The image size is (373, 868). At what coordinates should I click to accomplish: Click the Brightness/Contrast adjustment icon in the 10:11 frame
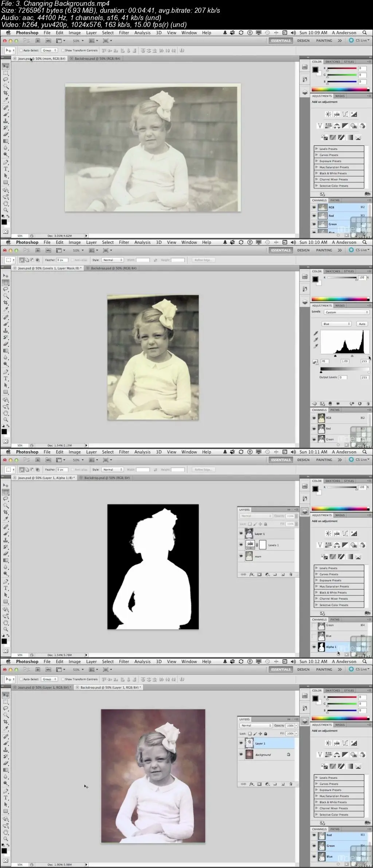(328, 533)
